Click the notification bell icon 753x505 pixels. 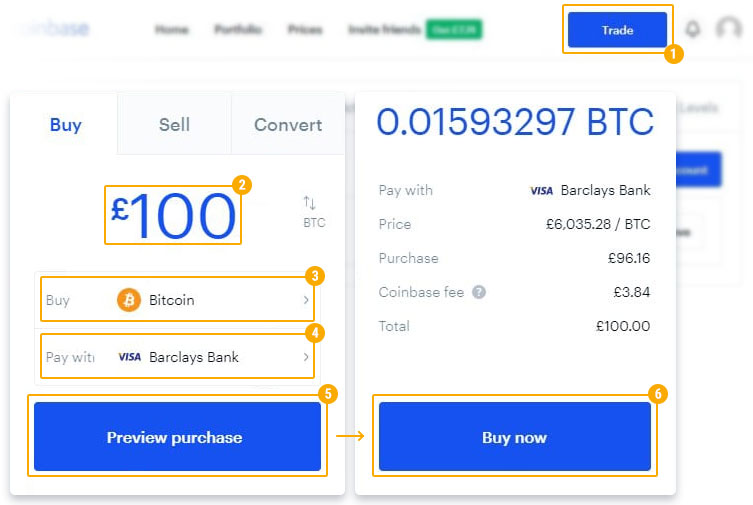pos(693,30)
